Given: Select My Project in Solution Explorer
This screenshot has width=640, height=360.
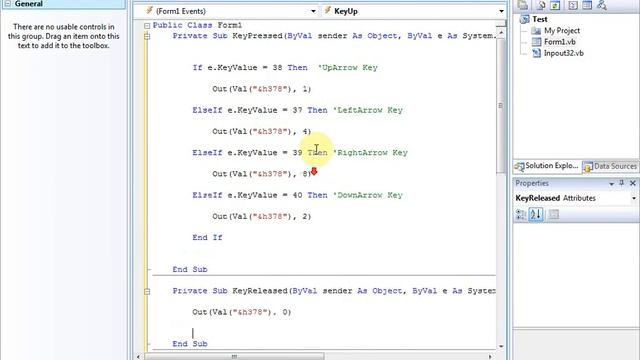Looking at the screenshot, I should click(x=562, y=31).
